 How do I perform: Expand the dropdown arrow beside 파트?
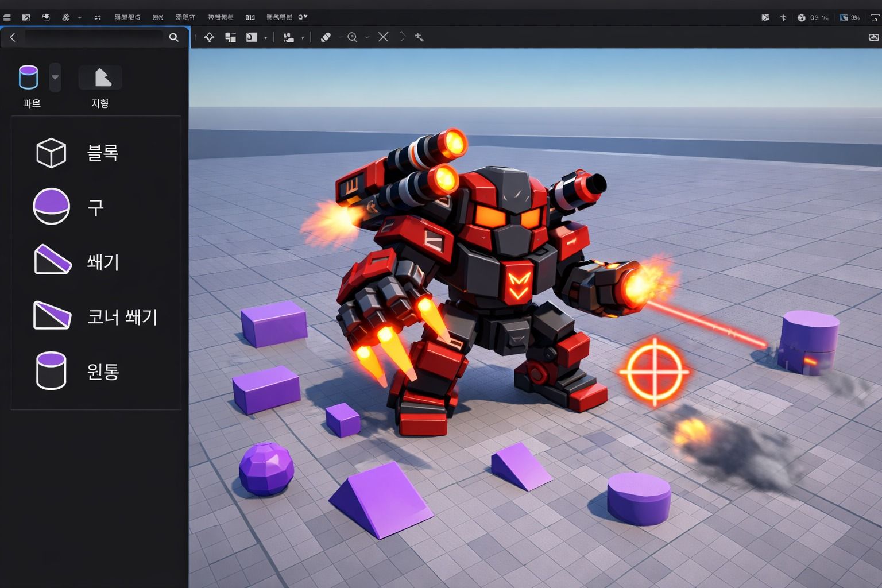55,78
